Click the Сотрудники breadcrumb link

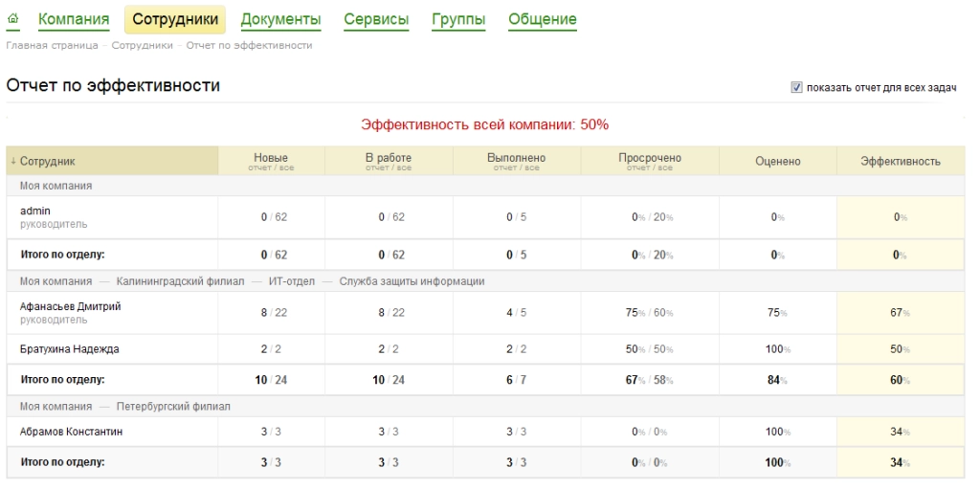pos(142,45)
